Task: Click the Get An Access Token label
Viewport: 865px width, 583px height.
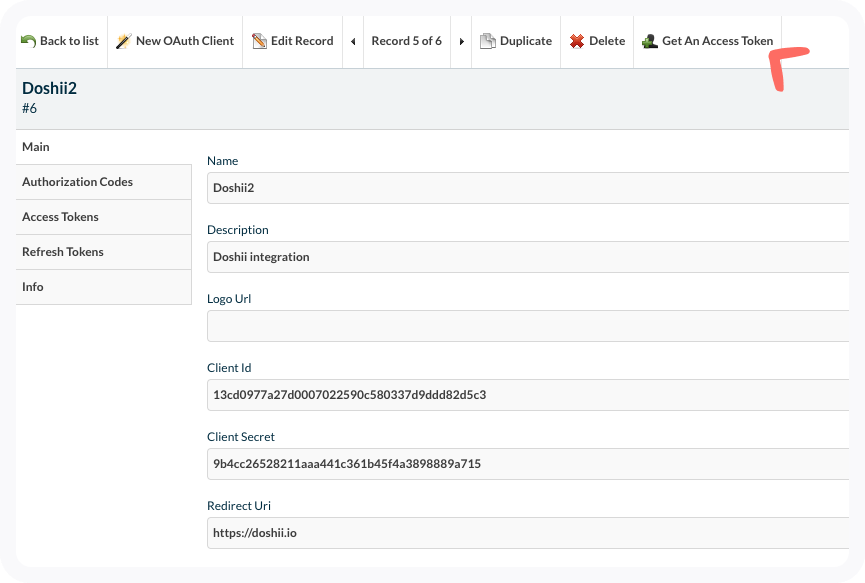Action: 718,41
